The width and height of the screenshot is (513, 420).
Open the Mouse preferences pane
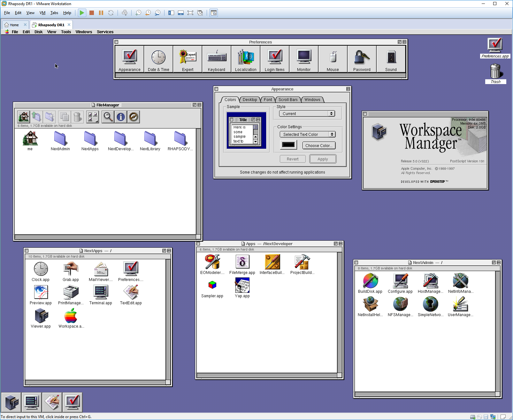coord(333,59)
